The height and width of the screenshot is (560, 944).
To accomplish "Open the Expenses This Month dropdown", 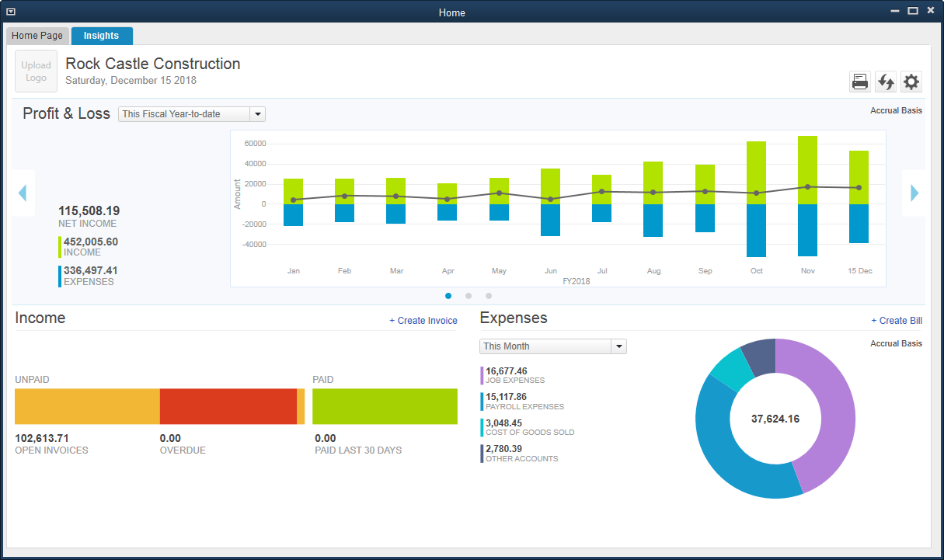I will [x=552, y=346].
